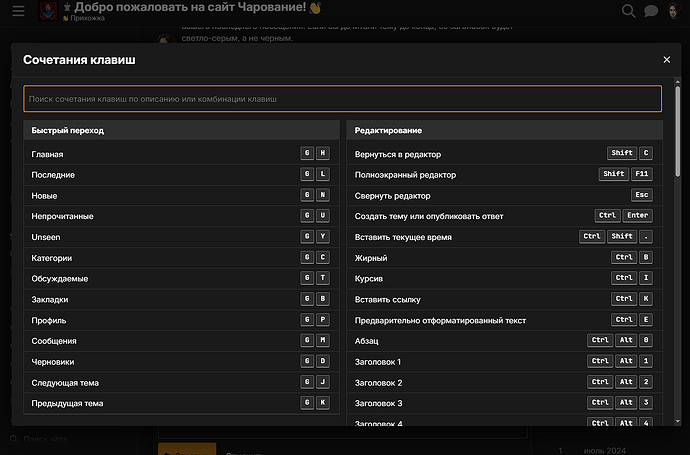Click the site logo in the header
The height and width of the screenshot is (455, 690).
tap(48, 11)
